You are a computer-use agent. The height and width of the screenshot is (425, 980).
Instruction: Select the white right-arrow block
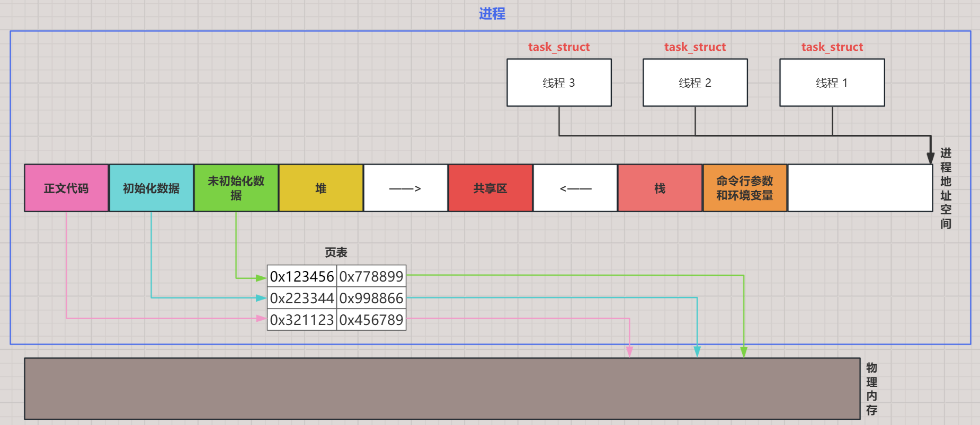pyautogui.click(x=405, y=188)
